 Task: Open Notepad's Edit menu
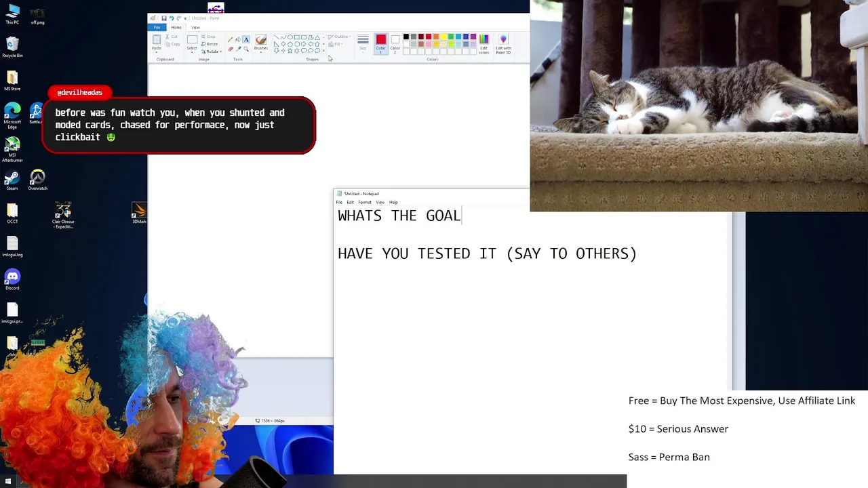click(x=350, y=202)
